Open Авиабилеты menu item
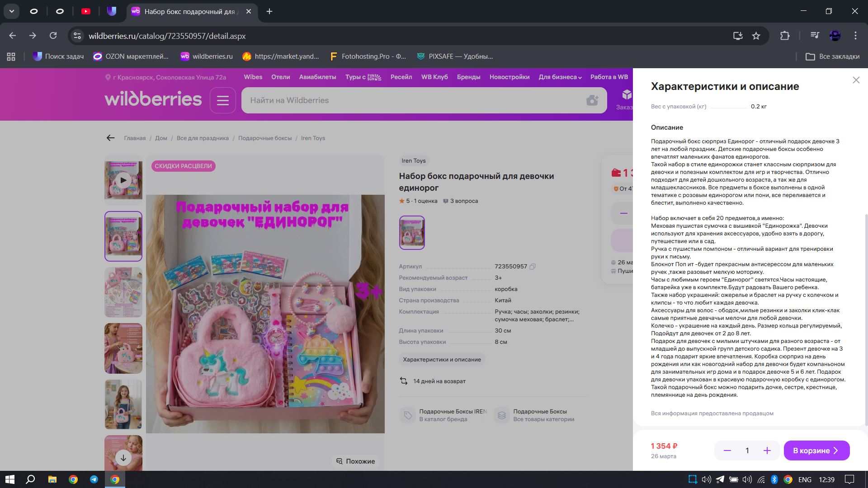 tap(317, 77)
